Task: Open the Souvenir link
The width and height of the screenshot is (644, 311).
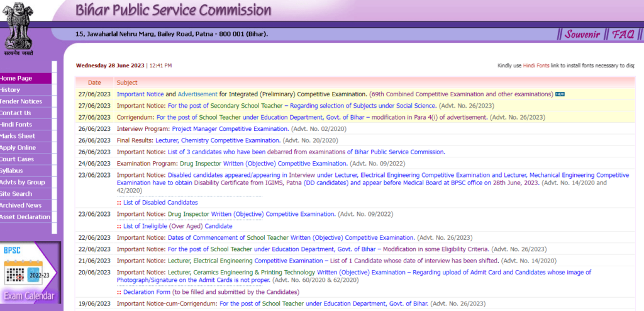Action: coord(582,34)
